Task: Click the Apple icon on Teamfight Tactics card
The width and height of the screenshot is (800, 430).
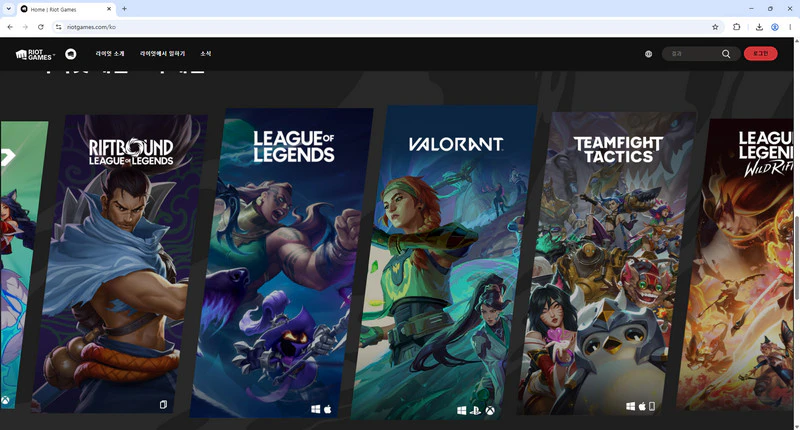Action: (642, 406)
